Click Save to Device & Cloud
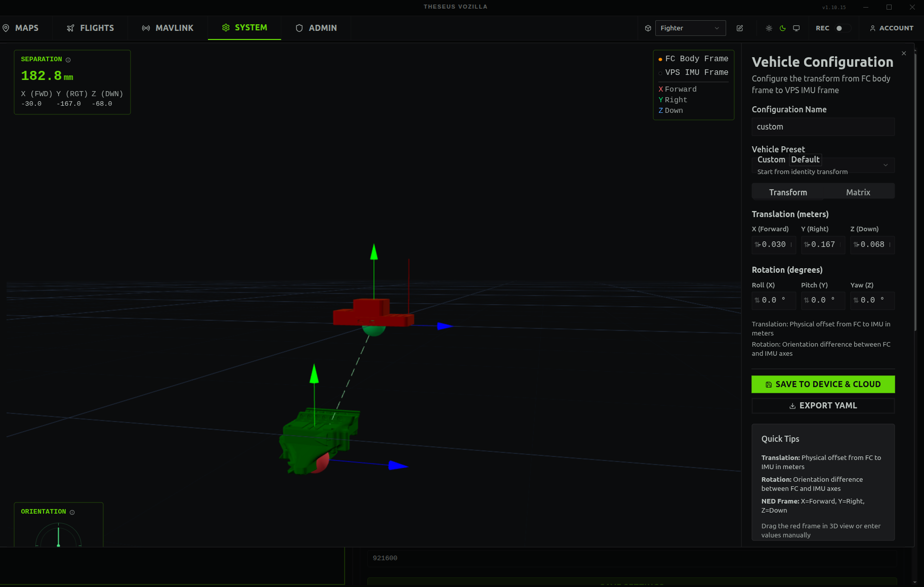Screen dimensions: 924x587 click(823, 384)
